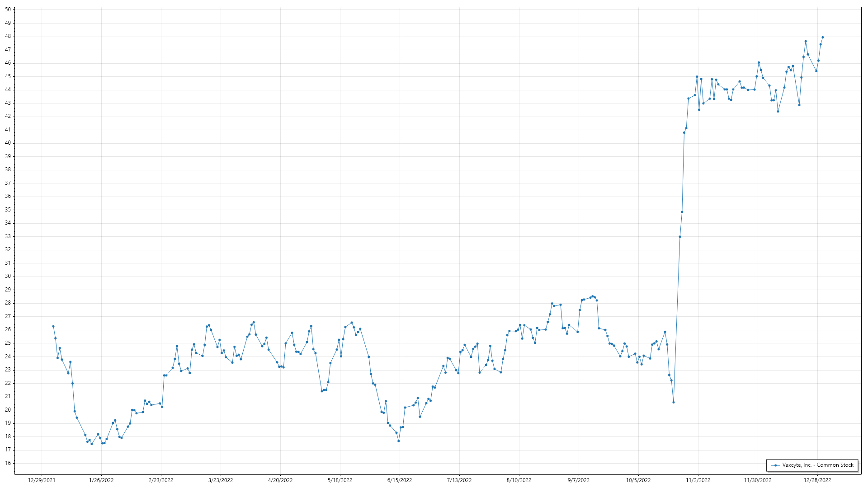Viewport: 868px width, 488px height.
Task: Click the final highest data point near 48
Action: 822,38
